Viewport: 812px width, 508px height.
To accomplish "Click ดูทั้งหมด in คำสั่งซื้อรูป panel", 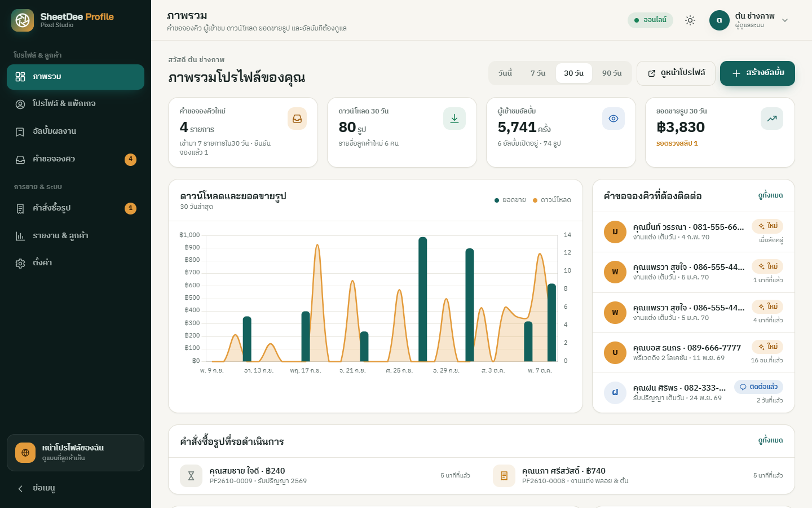I will pyautogui.click(x=770, y=440).
